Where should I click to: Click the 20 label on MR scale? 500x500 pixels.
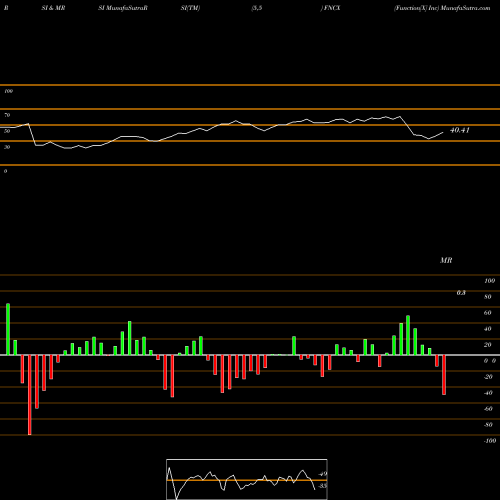coord(488,345)
